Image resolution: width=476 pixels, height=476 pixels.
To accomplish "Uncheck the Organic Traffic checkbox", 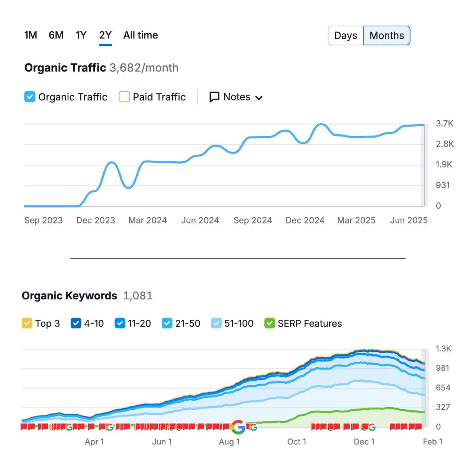I will coord(29,97).
